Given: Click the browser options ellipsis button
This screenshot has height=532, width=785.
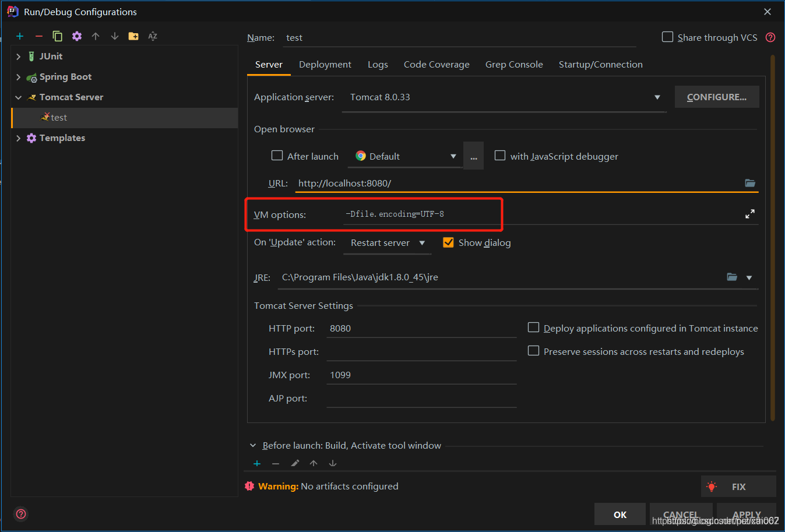Looking at the screenshot, I should click(474, 156).
